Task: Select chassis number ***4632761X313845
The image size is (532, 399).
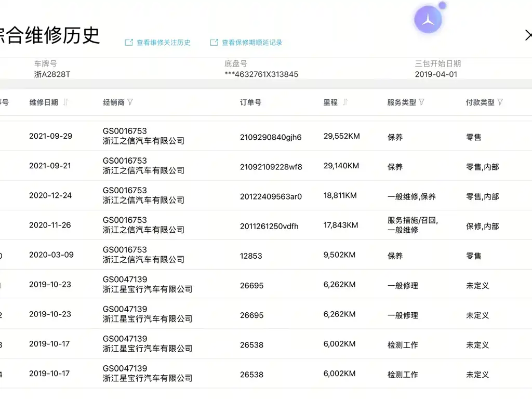Action: click(x=261, y=74)
